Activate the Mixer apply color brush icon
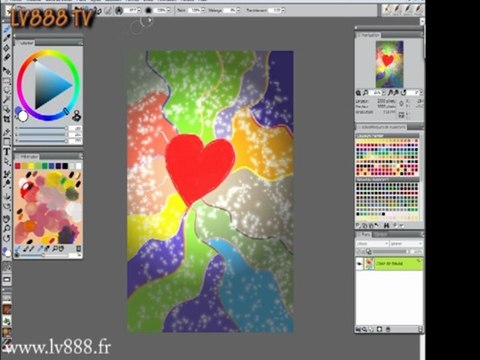 tap(18, 249)
